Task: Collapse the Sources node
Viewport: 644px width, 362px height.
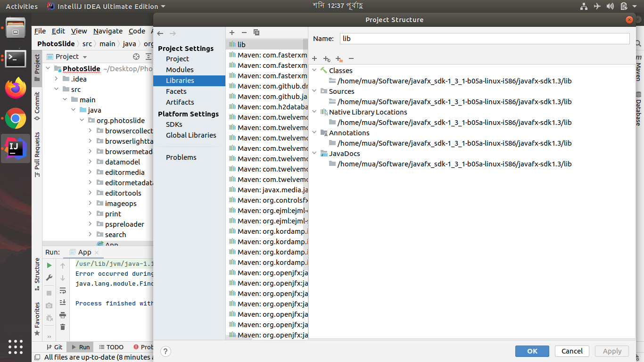Action: click(x=315, y=91)
